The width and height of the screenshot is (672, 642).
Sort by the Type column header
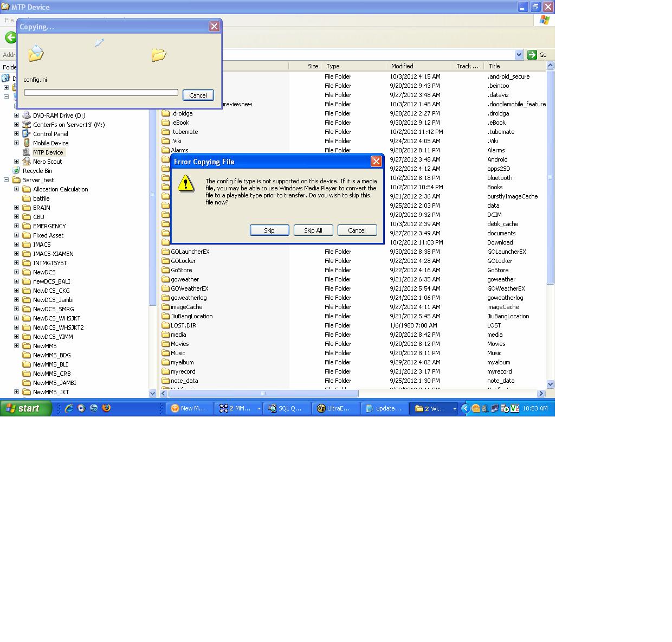click(x=354, y=66)
